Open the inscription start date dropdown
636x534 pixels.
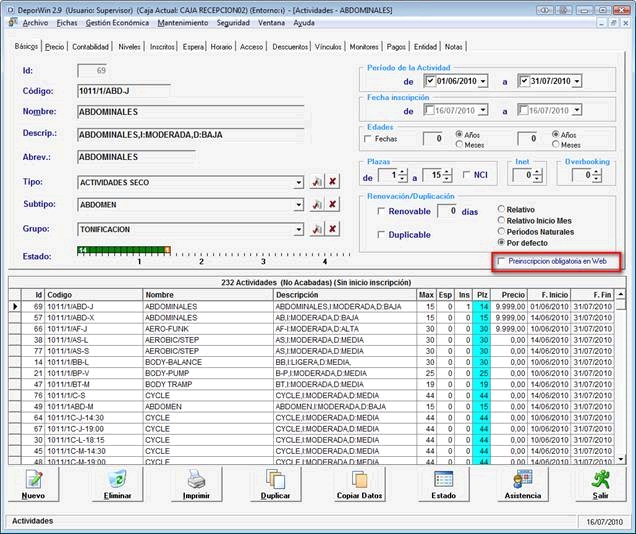pos(483,110)
